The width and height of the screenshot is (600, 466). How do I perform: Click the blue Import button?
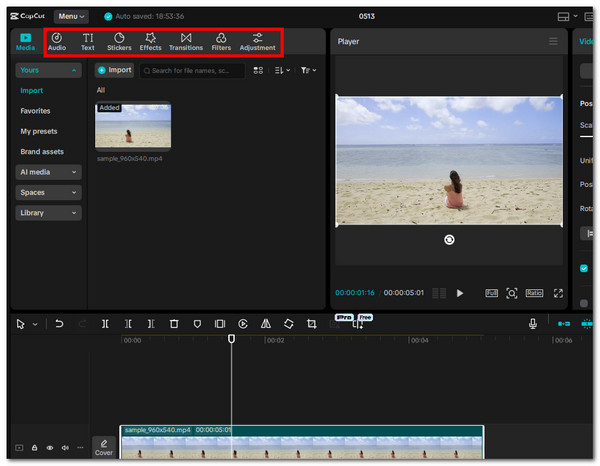114,70
